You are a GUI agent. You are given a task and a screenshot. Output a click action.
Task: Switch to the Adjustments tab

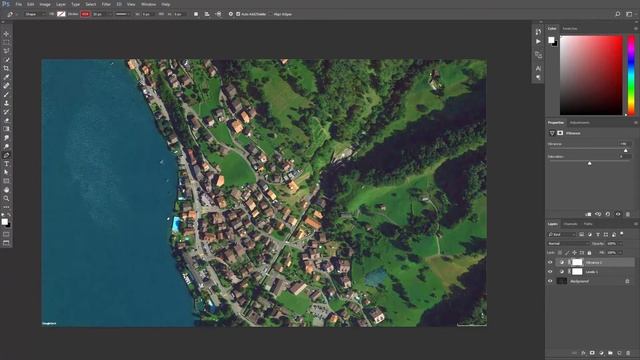pos(580,123)
